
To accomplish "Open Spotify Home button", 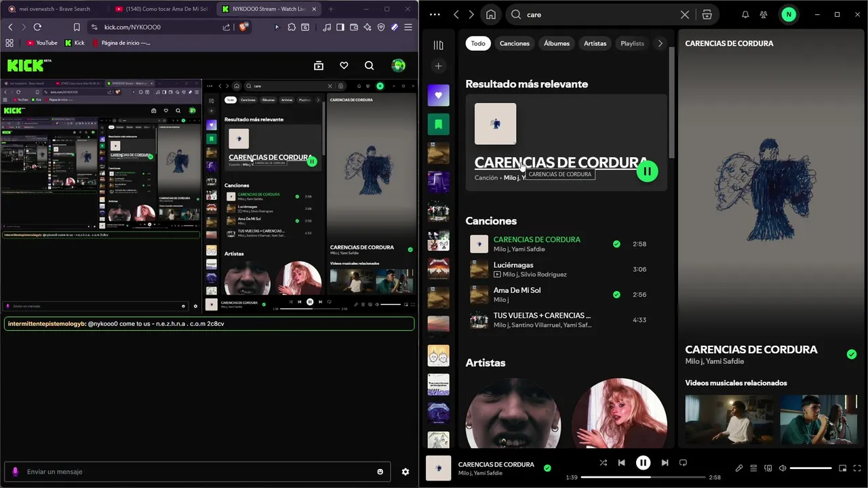I will click(x=491, y=14).
